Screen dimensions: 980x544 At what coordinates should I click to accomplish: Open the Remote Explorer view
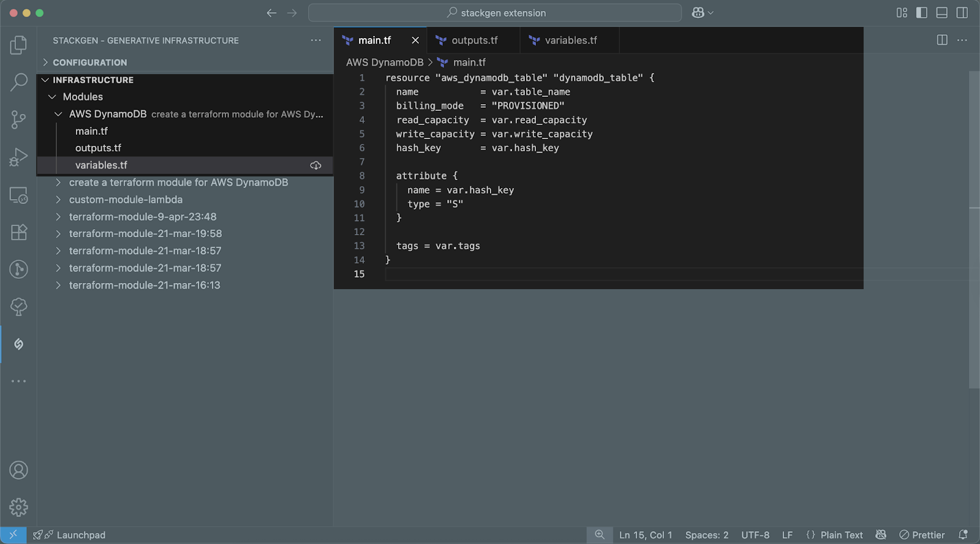point(18,195)
